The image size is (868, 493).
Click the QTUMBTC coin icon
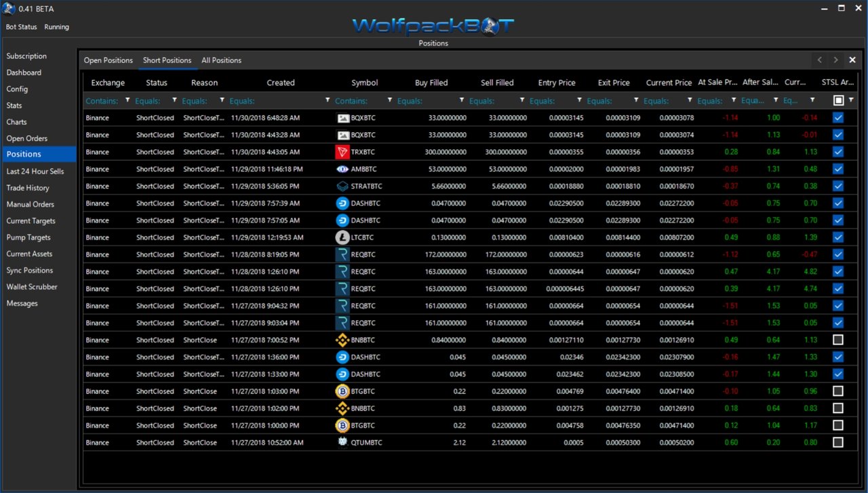342,442
